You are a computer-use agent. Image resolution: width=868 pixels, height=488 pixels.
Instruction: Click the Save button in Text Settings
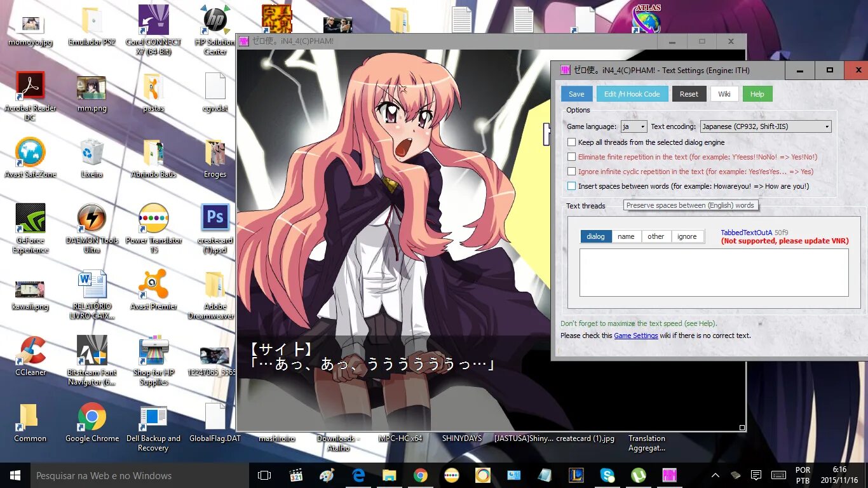(576, 94)
